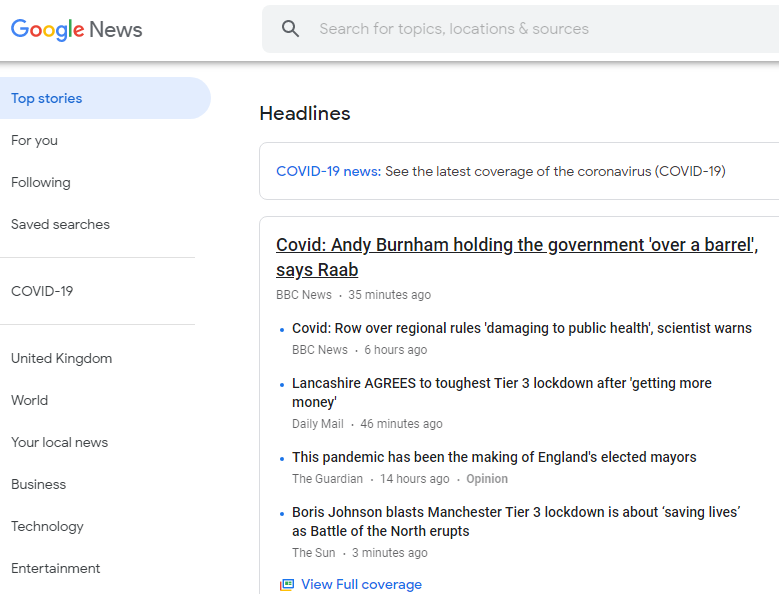Open Full coverage icon next to View Full coverage
Viewport: 779px width, 594px height.
pos(287,585)
